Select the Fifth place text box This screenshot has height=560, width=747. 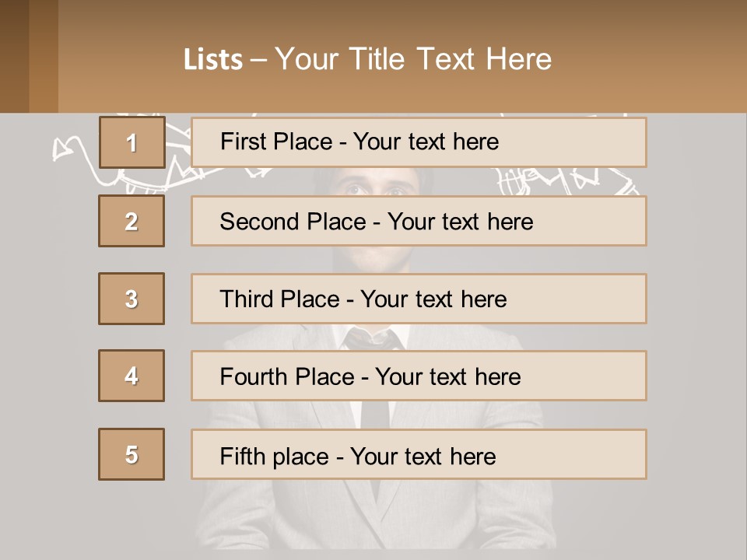coord(419,455)
